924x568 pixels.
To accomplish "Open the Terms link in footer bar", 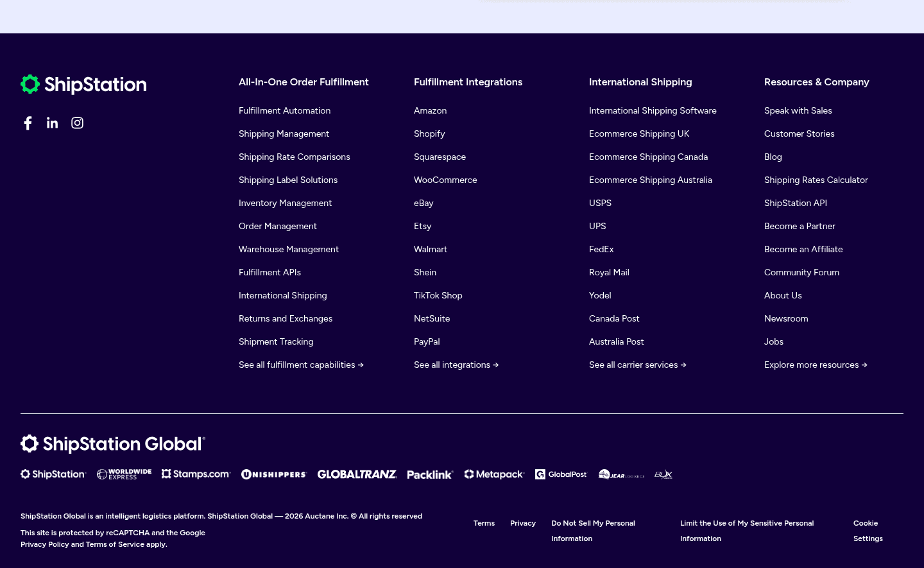I will click(x=484, y=523).
